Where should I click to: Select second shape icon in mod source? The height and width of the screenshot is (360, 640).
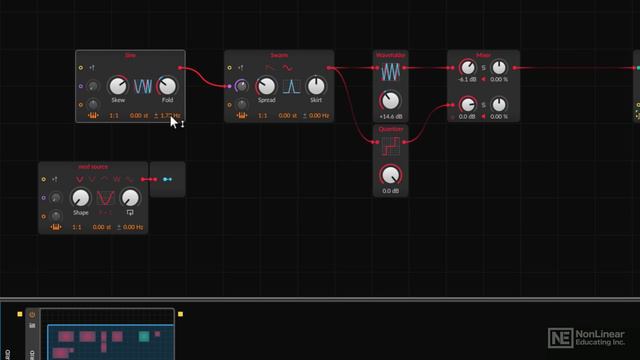click(x=92, y=179)
